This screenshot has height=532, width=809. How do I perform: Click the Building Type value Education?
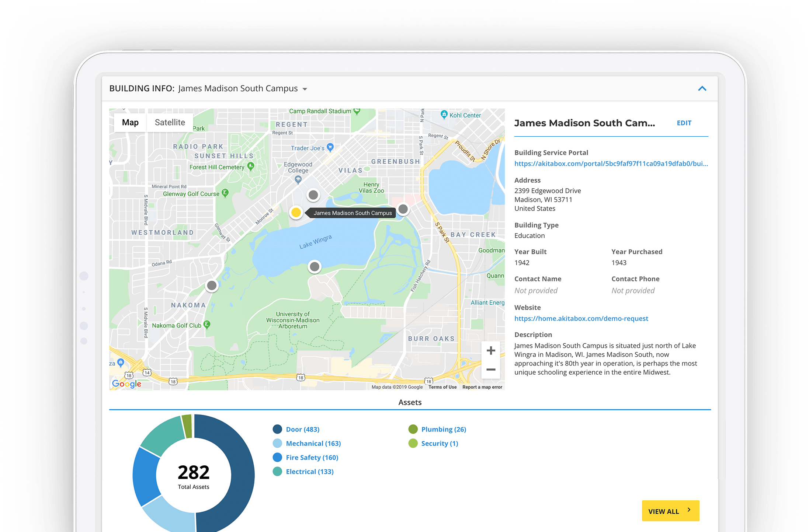530,235
